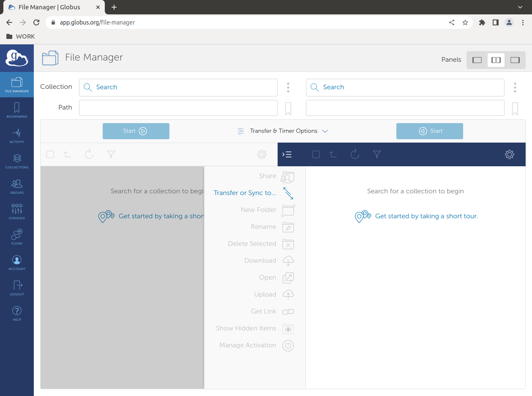Click the gear icon in right pane toolbar

[x=509, y=154]
